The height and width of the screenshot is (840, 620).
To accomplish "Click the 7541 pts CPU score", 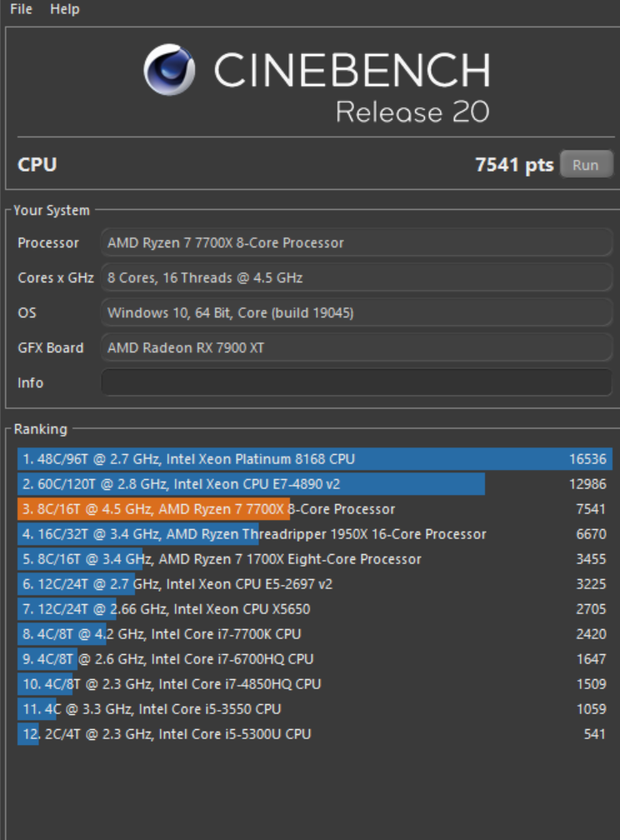I will pyautogui.click(x=514, y=164).
